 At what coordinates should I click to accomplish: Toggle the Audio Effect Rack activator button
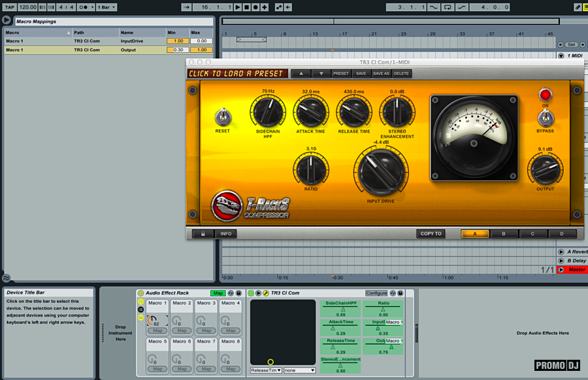[x=140, y=293]
